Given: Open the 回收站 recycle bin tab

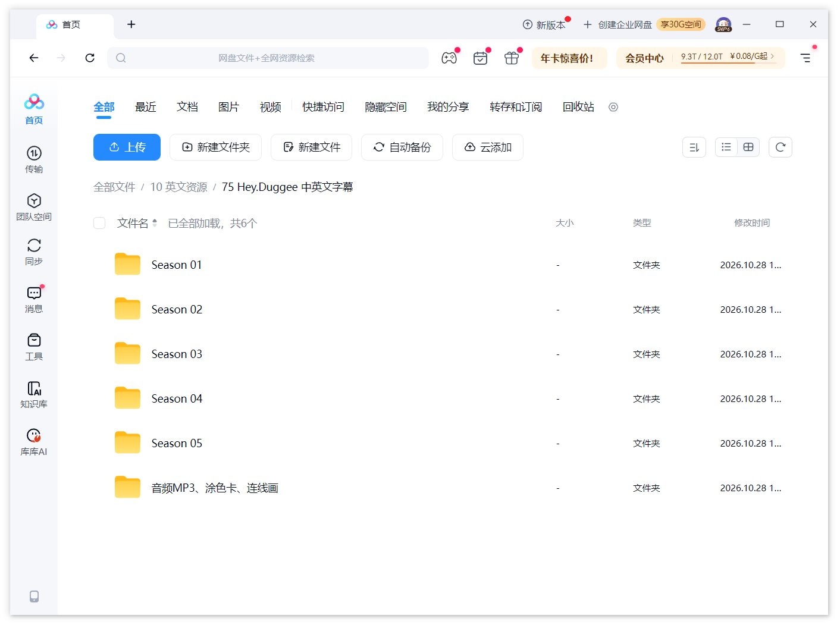Looking at the screenshot, I should [578, 107].
